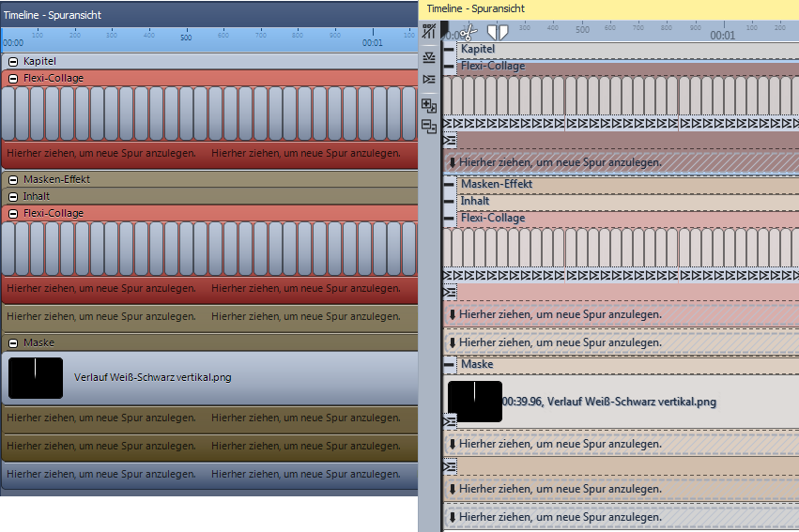This screenshot has height=532, width=799.
Task: Click the top icon in right timeline sidebar
Action: 429,31
